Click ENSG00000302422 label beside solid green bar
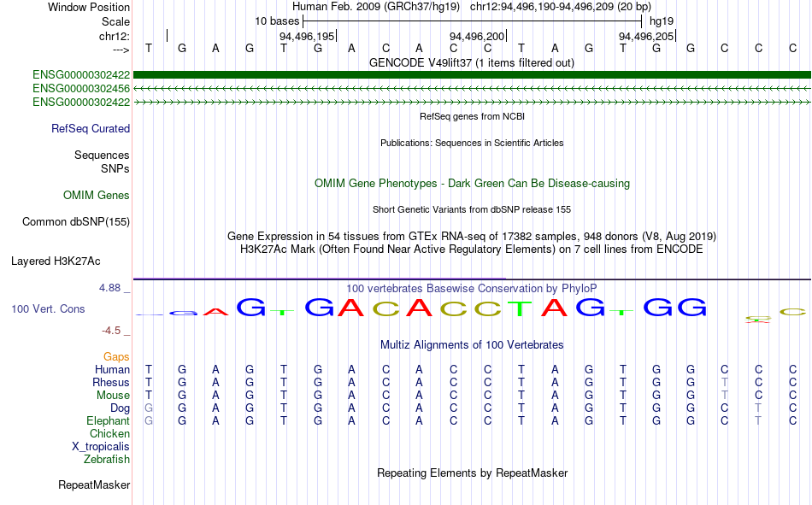The height and width of the screenshot is (505, 812). 81,75
